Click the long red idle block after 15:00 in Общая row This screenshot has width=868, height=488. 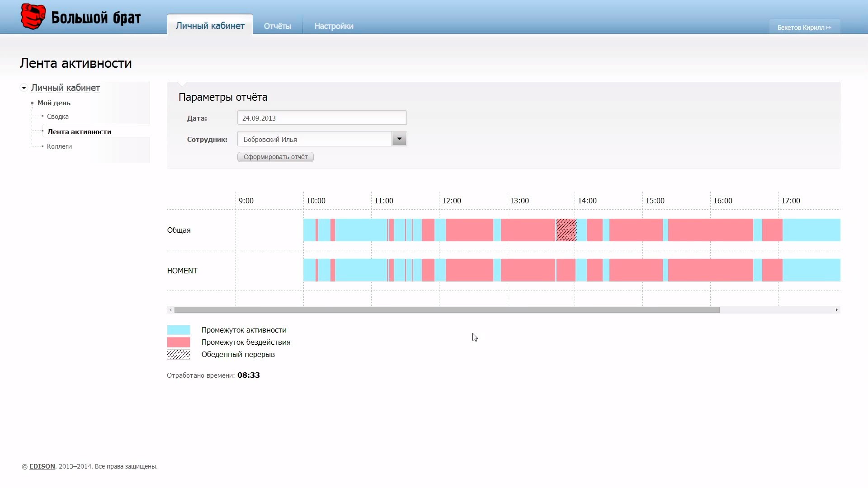click(711, 230)
